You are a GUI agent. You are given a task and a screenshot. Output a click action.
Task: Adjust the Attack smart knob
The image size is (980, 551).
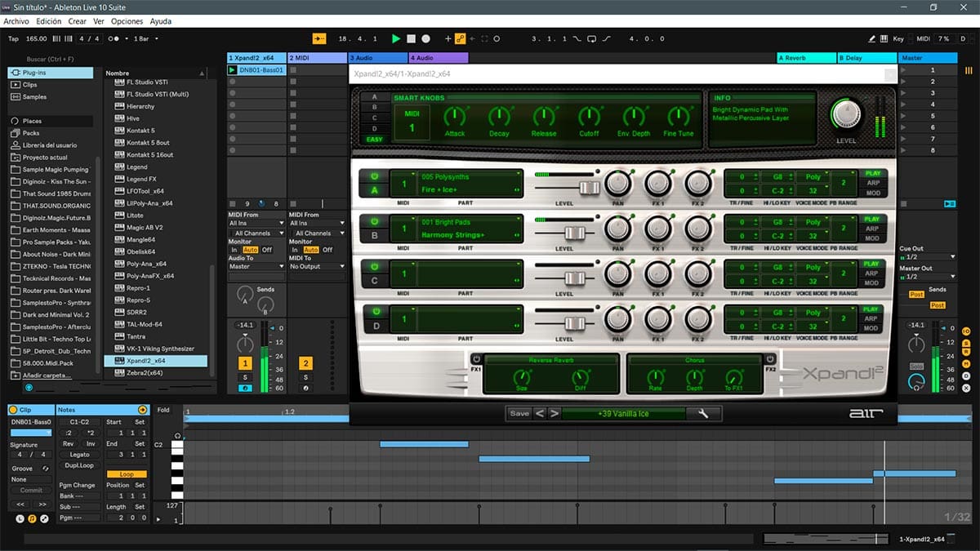tap(455, 117)
